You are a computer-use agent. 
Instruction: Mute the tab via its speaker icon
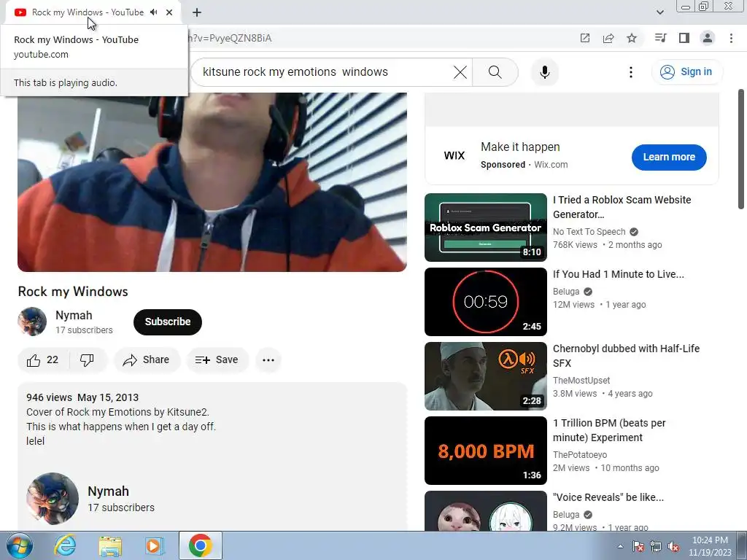[153, 12]
